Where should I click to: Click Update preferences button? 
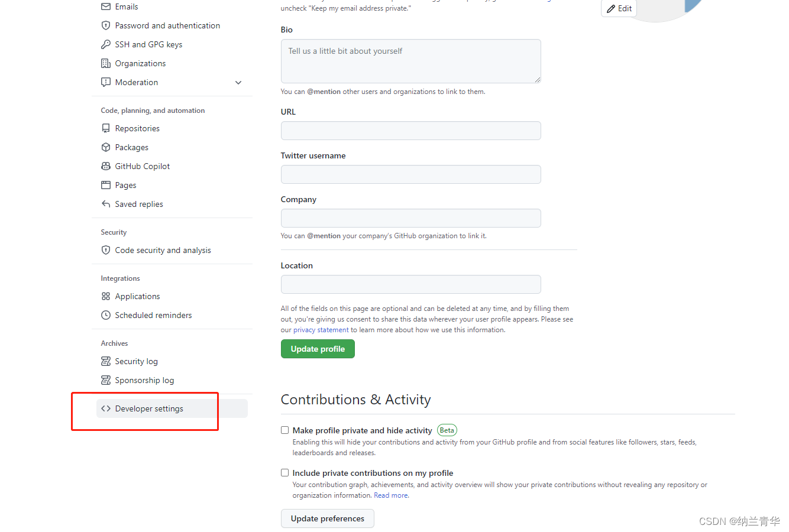point(327,518)
